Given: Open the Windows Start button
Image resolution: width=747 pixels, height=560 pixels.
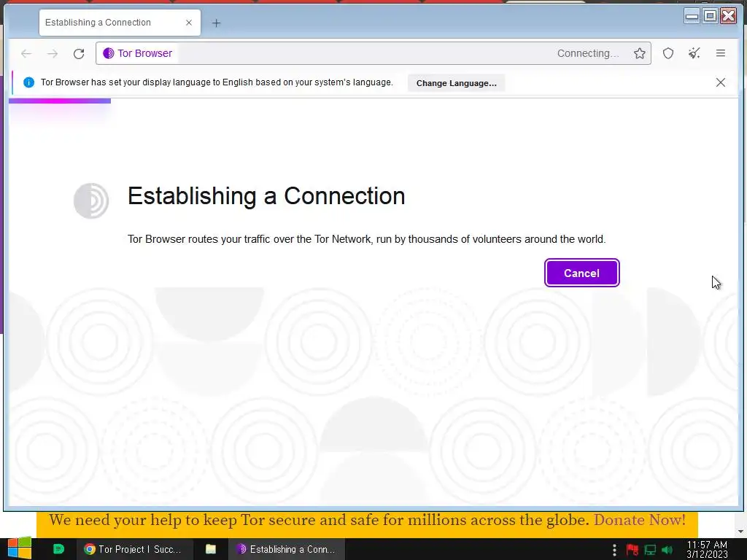Looking at the screenshot, I should (x=20, y=549).
